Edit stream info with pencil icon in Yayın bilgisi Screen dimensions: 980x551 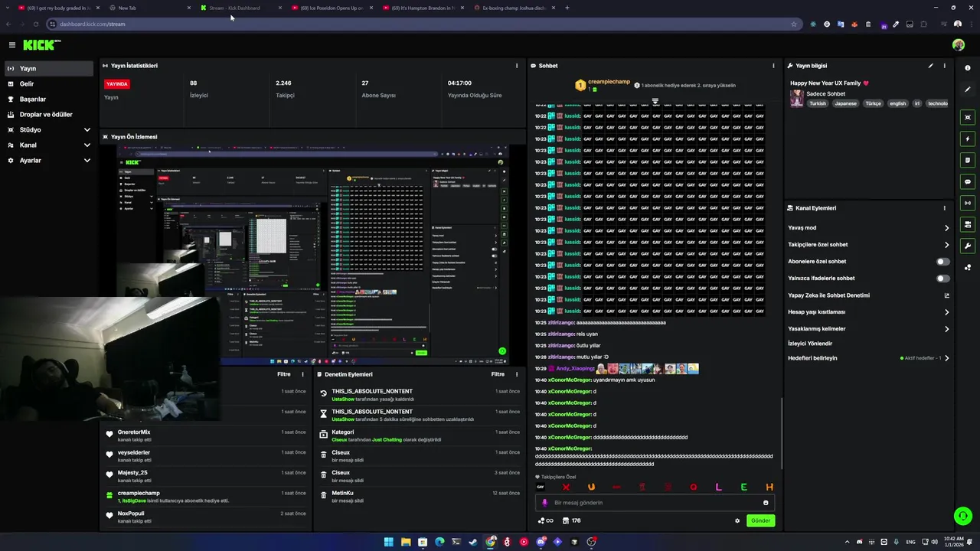point(931,66)
